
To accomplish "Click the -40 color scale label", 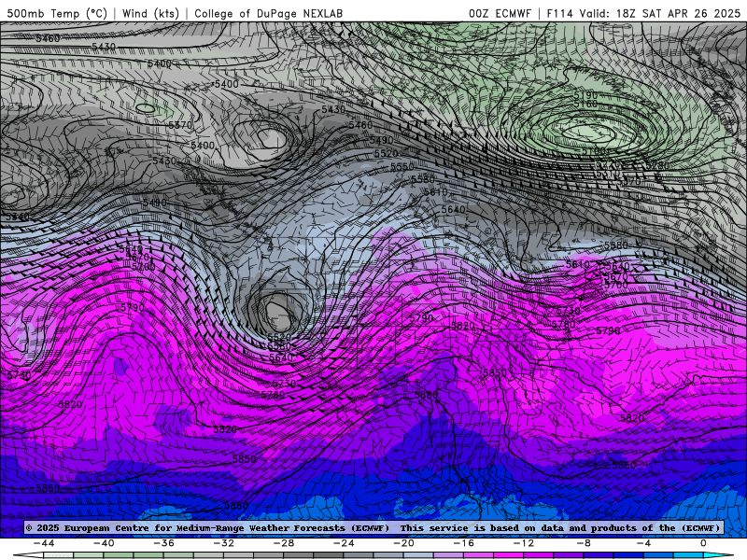I will click(x=104, y=543).
